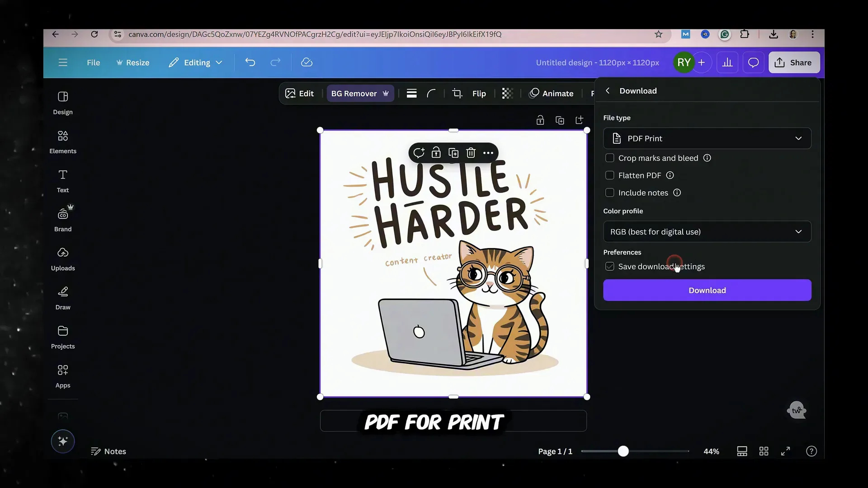Click the undo arrow in top bar
This screenshot has width=868, height=488.
click(x=250, y=62)
